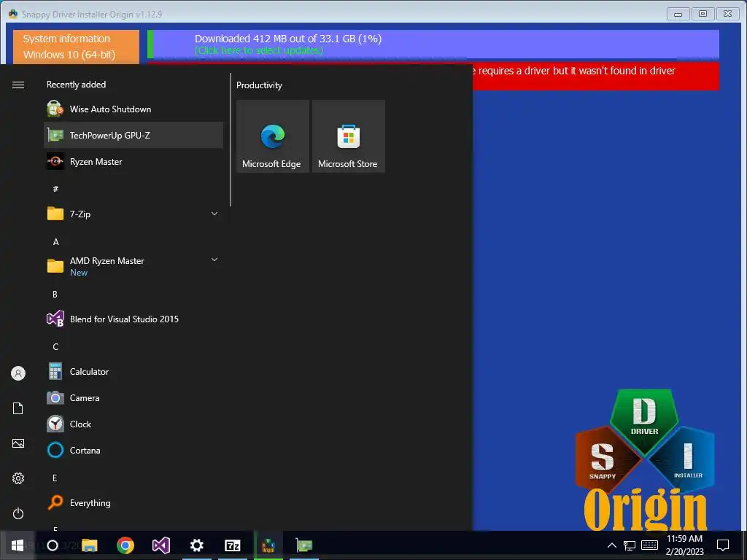Jump to letter # header
This screenshot has height=560, width=747.
pos(55,189)
